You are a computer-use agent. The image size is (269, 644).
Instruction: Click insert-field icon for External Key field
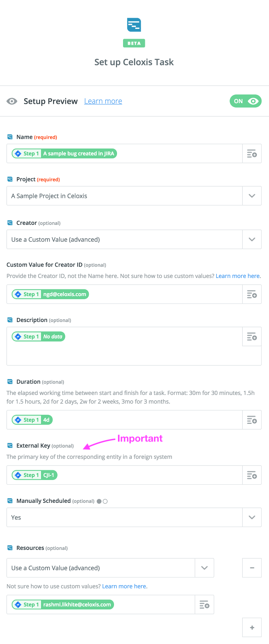tap(252, 475)
